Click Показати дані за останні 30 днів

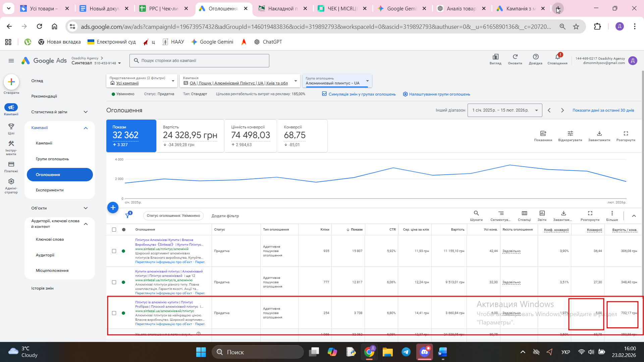[x=603, y=110]
